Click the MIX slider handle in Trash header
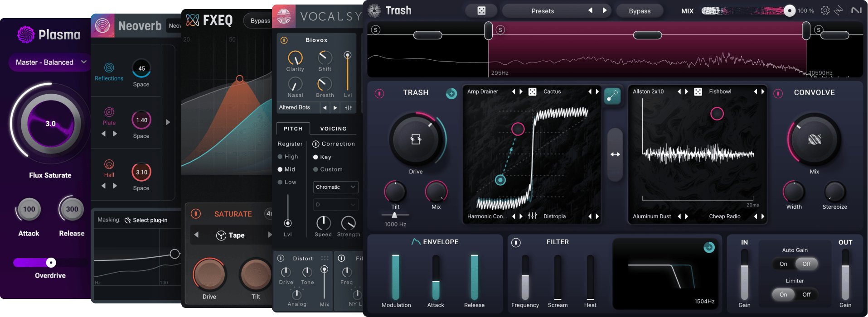 789,10
